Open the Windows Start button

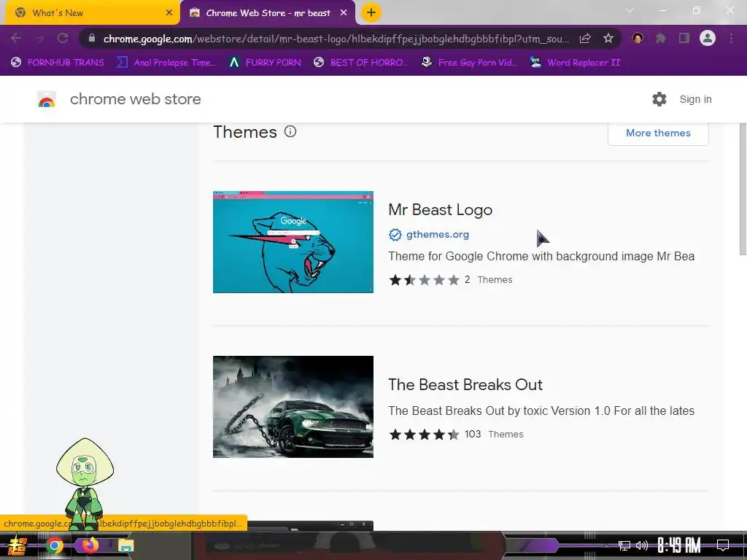(18, 545)
